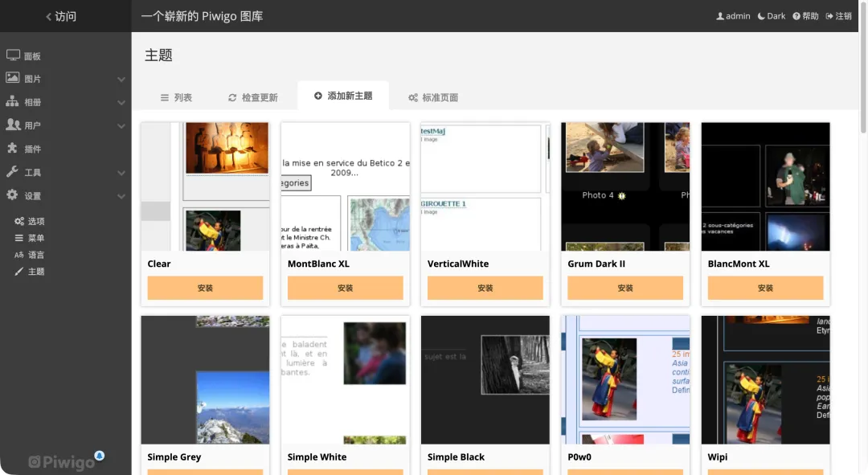
Task: Install the Grum Dark II theme
Action: coord(625,288)
